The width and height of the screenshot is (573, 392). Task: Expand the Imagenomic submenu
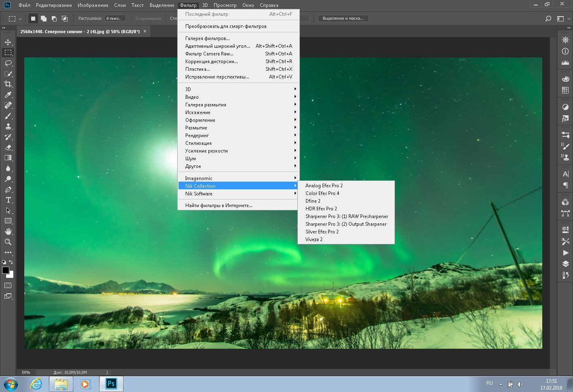pos(238,178)
